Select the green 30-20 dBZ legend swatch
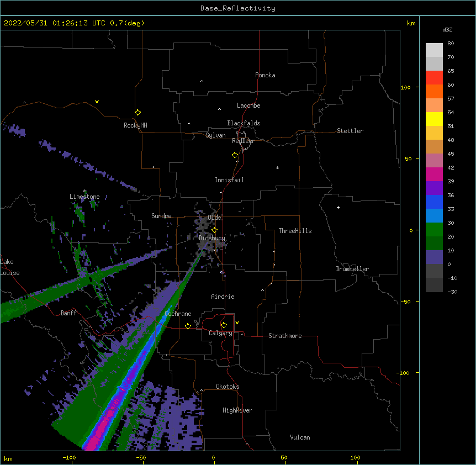 [434, 230]
